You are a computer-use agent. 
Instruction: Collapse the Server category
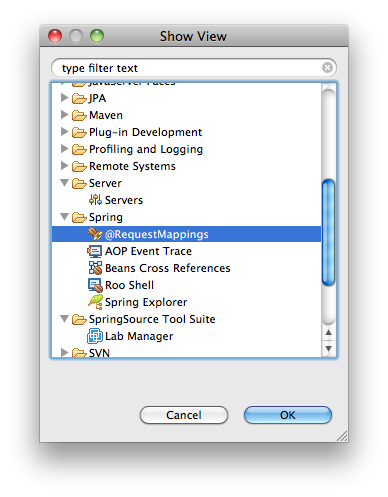click(x=65, y=183)
